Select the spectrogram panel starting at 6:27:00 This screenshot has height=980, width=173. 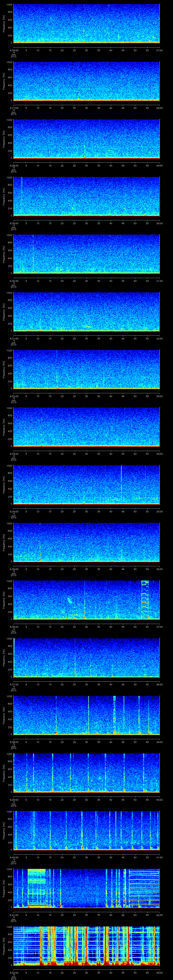(x=86, y=81)
